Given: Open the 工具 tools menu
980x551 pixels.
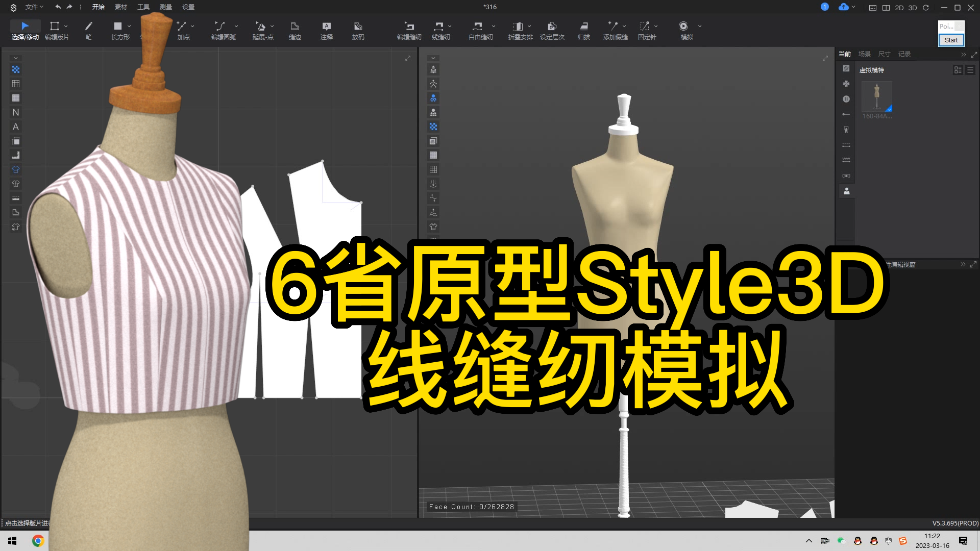Looking at the screenshot, I should [x=143, y=7].
